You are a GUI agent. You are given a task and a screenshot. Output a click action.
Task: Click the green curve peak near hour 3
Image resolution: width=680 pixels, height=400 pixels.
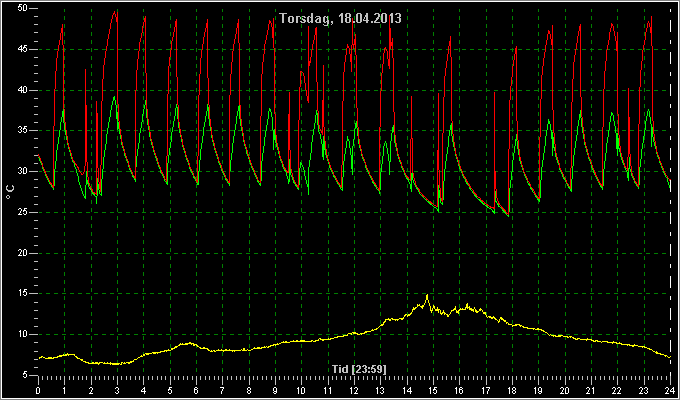point(114,97)
